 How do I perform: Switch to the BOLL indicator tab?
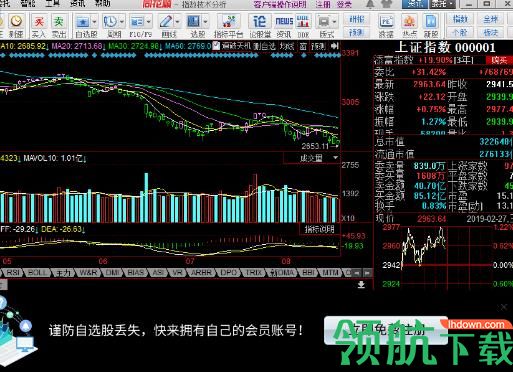pyautogui.click(x=37, y=273)
